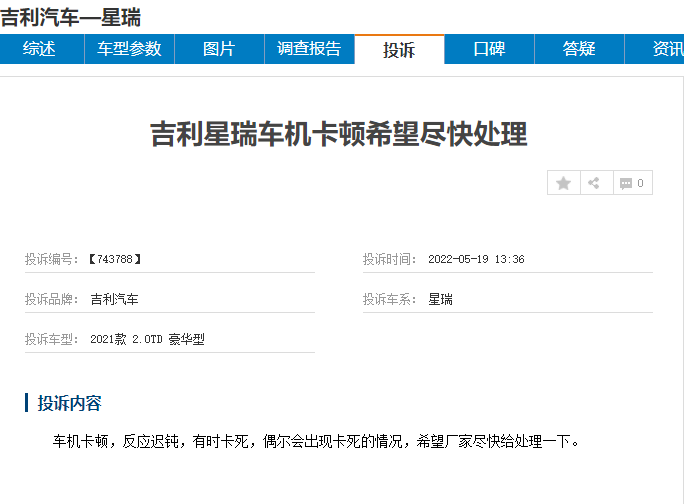Open comments via the speech bubble icon
Viewport: 684px width, 504px height.
point(632,183)
